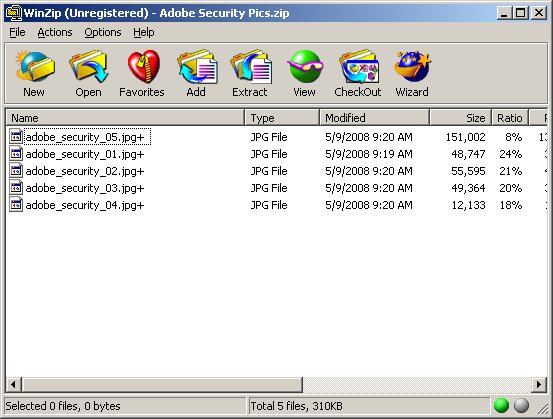Select file adobe_security_01.jpg+
Viewport: 553px width, 419px height.
[85, 154]
